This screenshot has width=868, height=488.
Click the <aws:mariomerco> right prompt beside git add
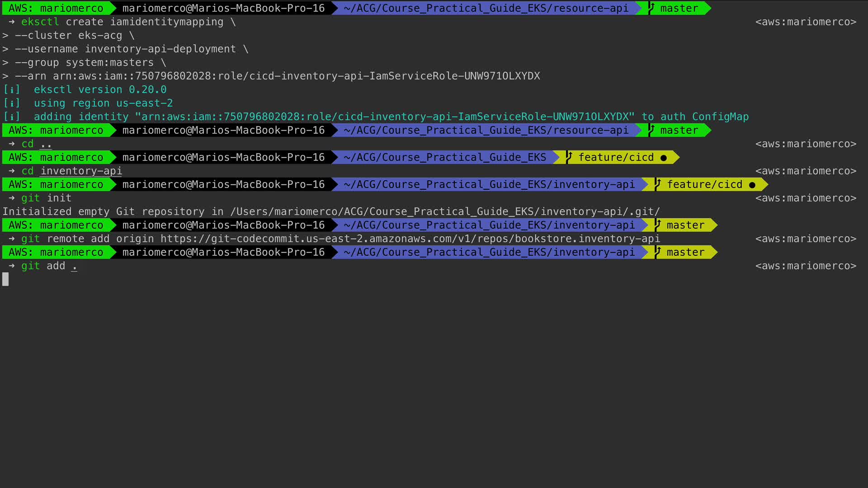coord(806,266)
